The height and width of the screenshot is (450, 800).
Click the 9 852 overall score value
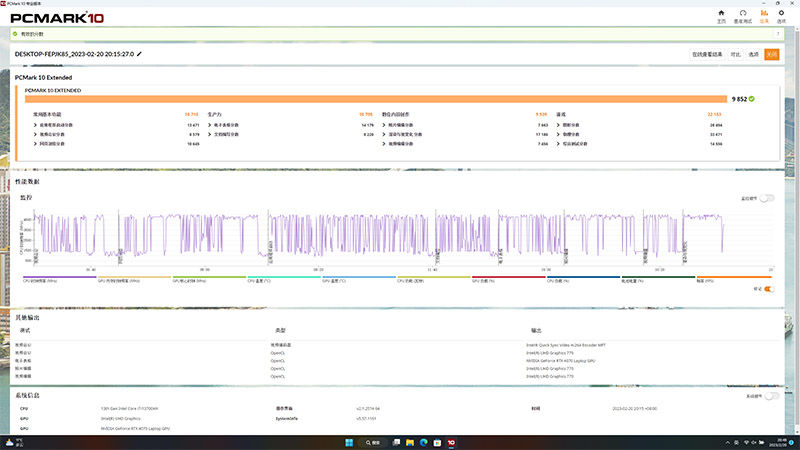pyautogui.click(x=739, y=99)
